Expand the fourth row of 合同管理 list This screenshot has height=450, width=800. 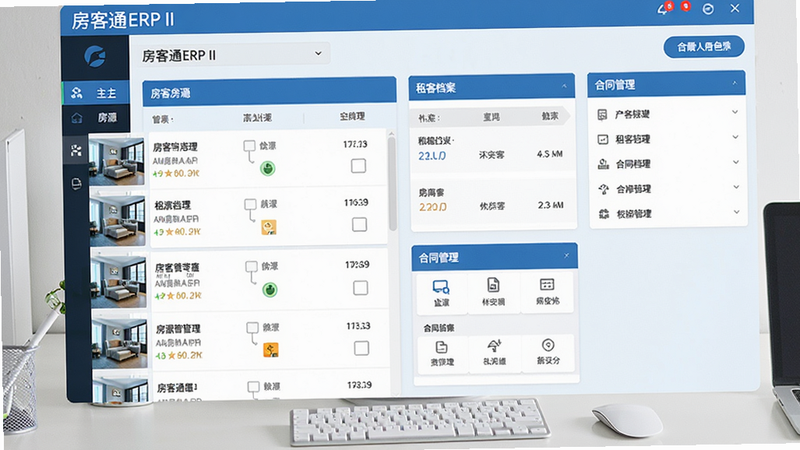click(736, 187)
